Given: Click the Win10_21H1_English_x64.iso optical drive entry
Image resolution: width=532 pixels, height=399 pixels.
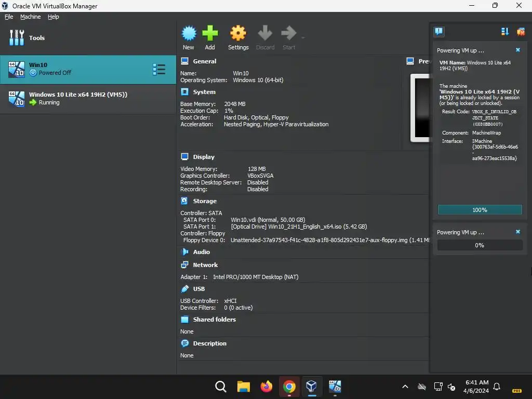Looking at the screenshot, I should (x=299, y=227).
